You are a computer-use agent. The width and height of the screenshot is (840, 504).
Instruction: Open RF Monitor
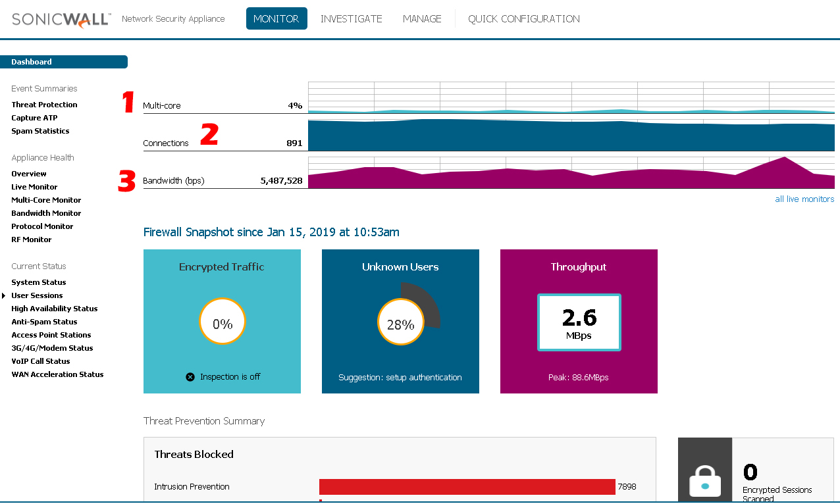[31, 239]
